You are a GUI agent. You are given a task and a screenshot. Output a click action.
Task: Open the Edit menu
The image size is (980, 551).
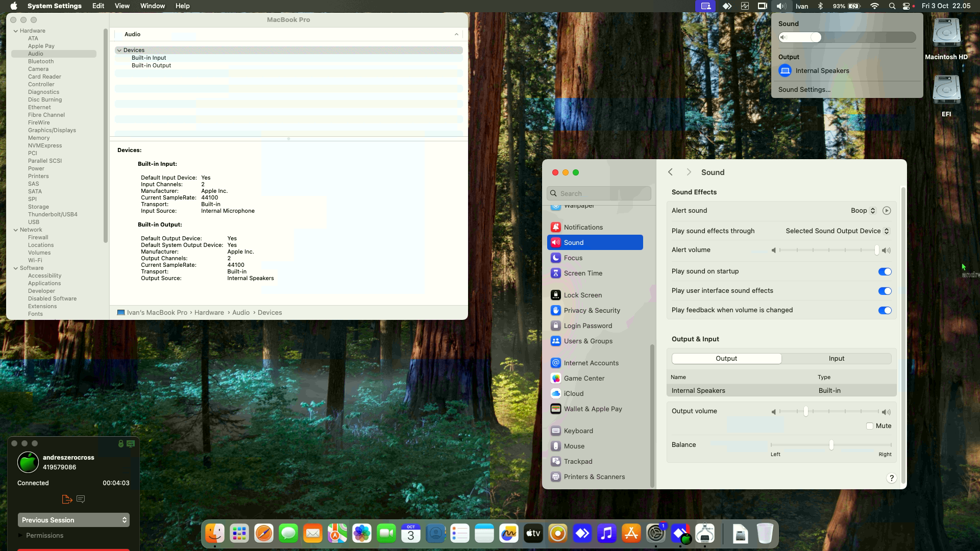coord(98,6)
